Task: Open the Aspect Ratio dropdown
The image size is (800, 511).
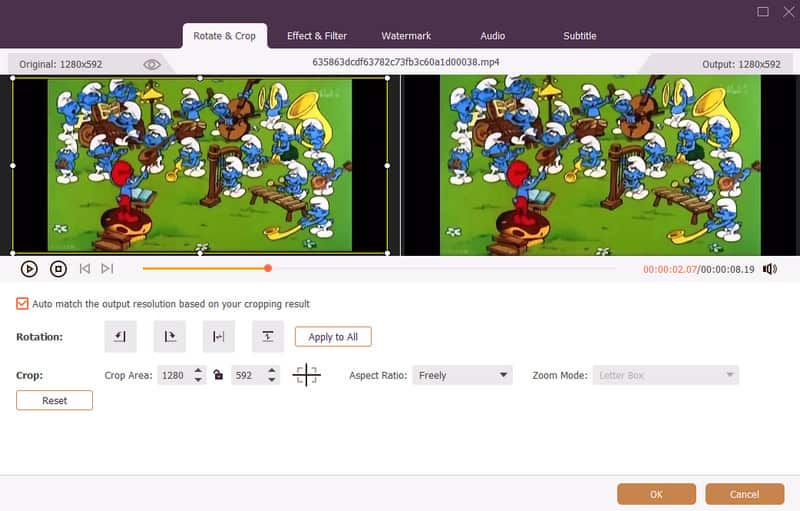Action: (x=461, y=376)
